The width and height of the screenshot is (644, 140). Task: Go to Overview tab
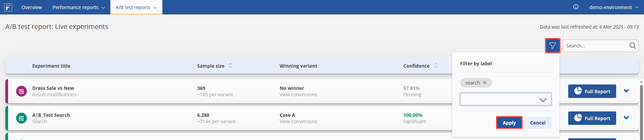(x=32, y=7)
